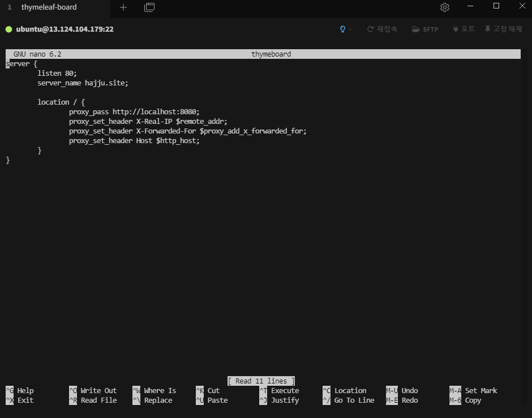532x418 pixels.
Task: Expand the arrow next to the light bulb
Action: 350,29
